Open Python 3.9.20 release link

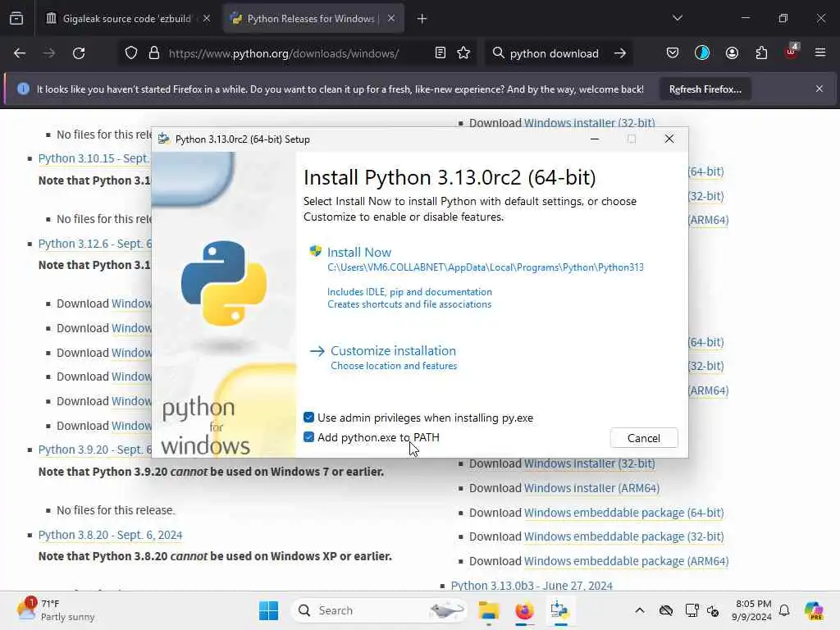click(95, 450)
